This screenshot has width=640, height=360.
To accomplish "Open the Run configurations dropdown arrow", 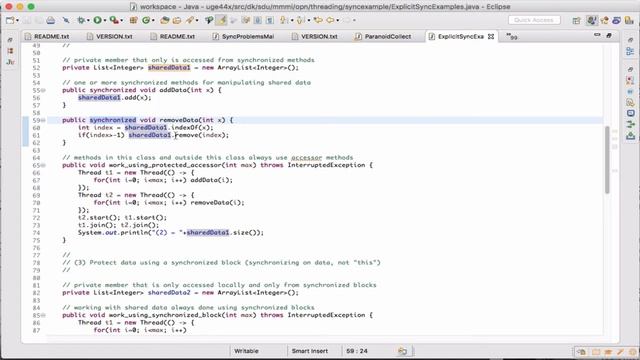I will [105, 20].
